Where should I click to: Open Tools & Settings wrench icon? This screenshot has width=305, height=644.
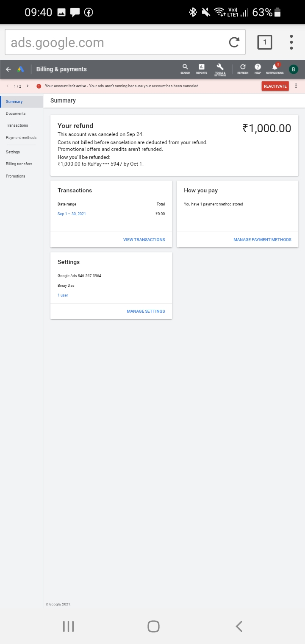tap(220, 68)
